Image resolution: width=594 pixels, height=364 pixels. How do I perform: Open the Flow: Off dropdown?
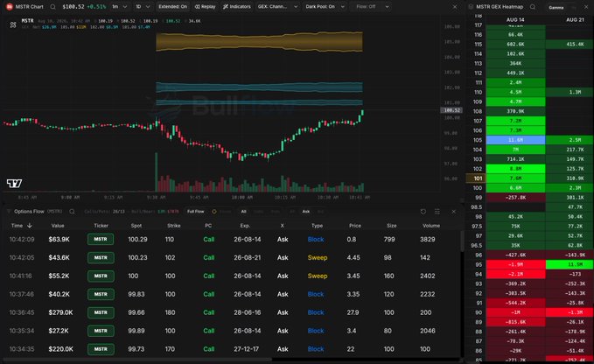(372, 7)
